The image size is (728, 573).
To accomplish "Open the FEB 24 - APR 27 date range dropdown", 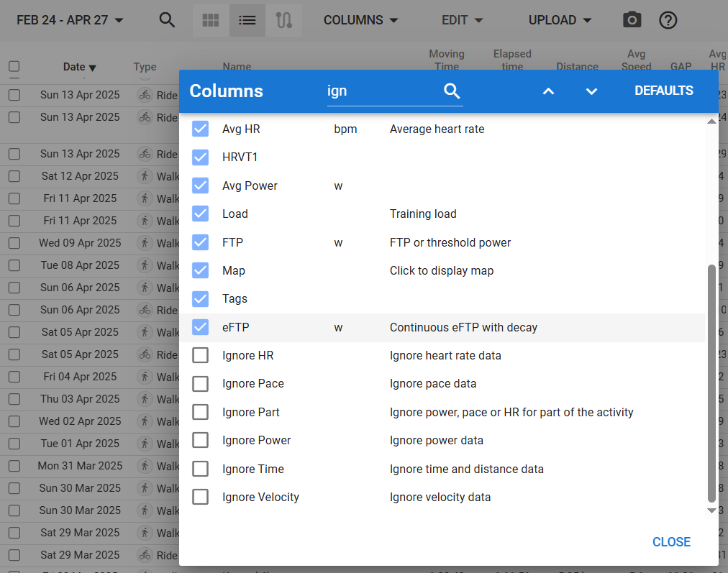I will pos(70,20).
